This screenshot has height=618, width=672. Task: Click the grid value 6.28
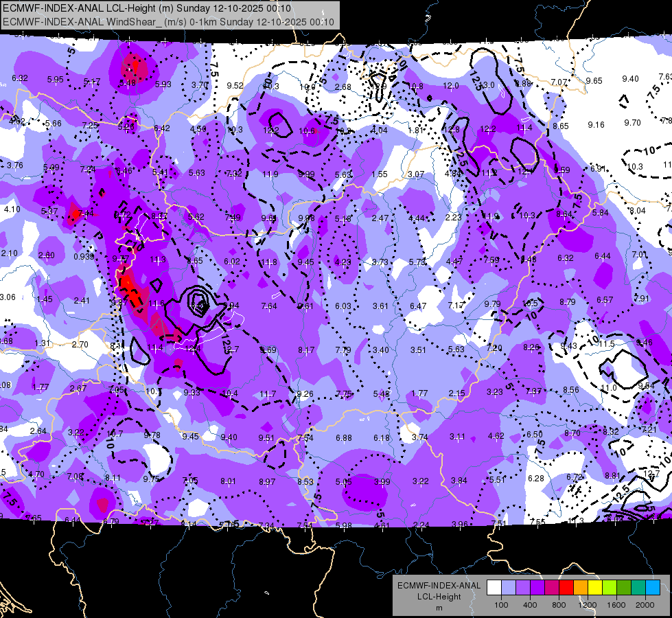(x=536, y=478)
